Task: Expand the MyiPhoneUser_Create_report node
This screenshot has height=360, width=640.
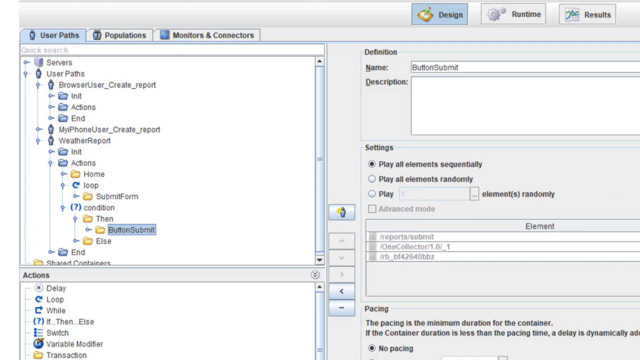Action: click(39, 129)
